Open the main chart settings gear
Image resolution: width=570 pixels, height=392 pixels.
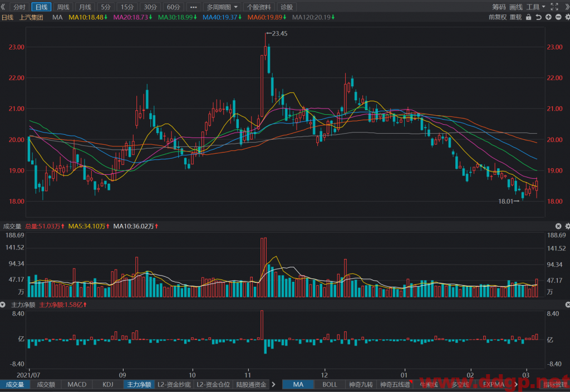(x=567, y=17)
